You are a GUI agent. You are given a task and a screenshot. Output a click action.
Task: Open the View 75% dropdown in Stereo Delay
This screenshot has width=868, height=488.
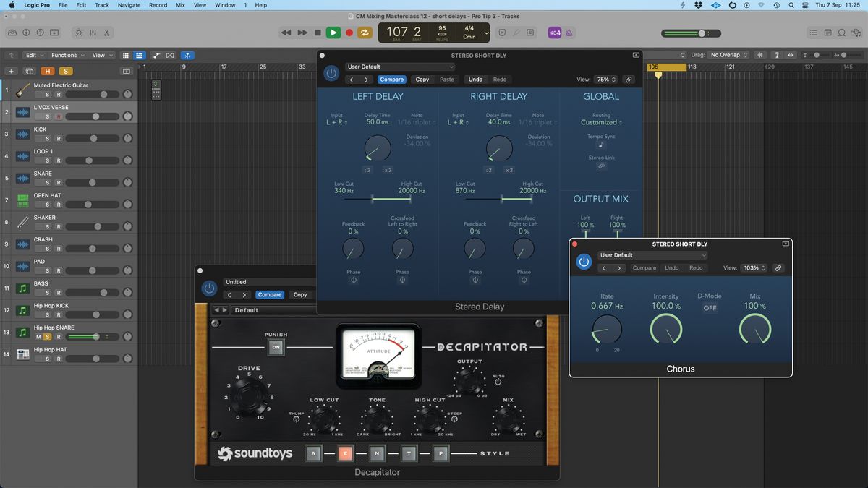[x=605, y=80]
